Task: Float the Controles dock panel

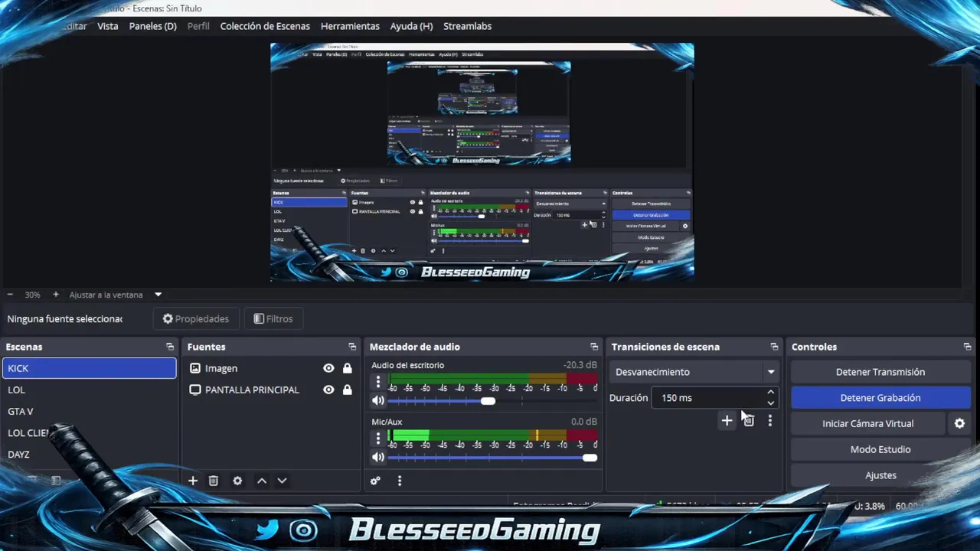Action: (x=968, y=347)
